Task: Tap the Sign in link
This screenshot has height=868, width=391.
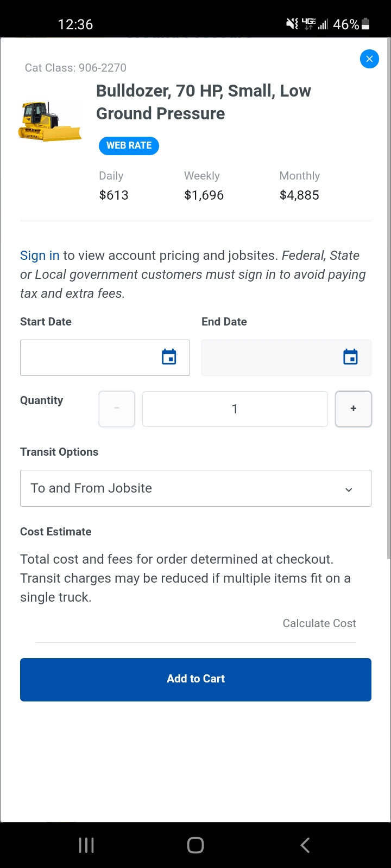Action: tap(40, 256)
